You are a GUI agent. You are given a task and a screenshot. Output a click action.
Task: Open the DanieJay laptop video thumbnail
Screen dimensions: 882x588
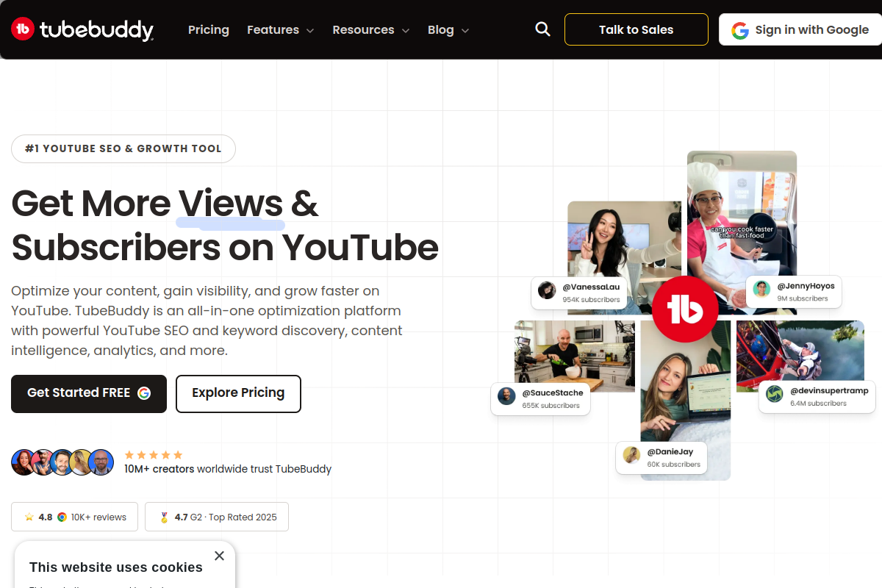point(685,401)
